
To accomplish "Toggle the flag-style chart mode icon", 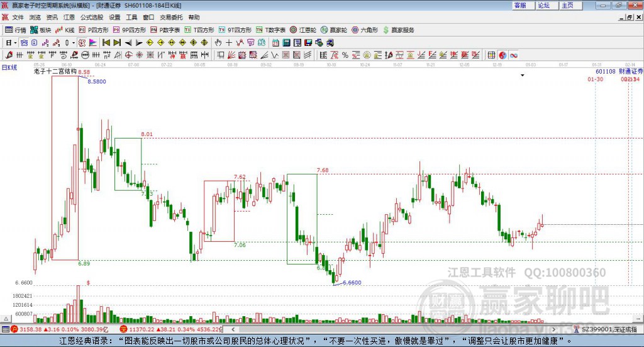I will 93,43.
